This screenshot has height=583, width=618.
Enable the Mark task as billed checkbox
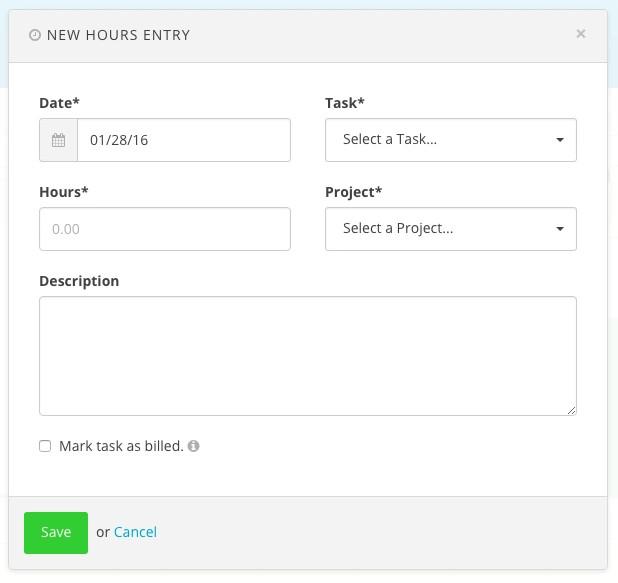click(x=45, y=446)
